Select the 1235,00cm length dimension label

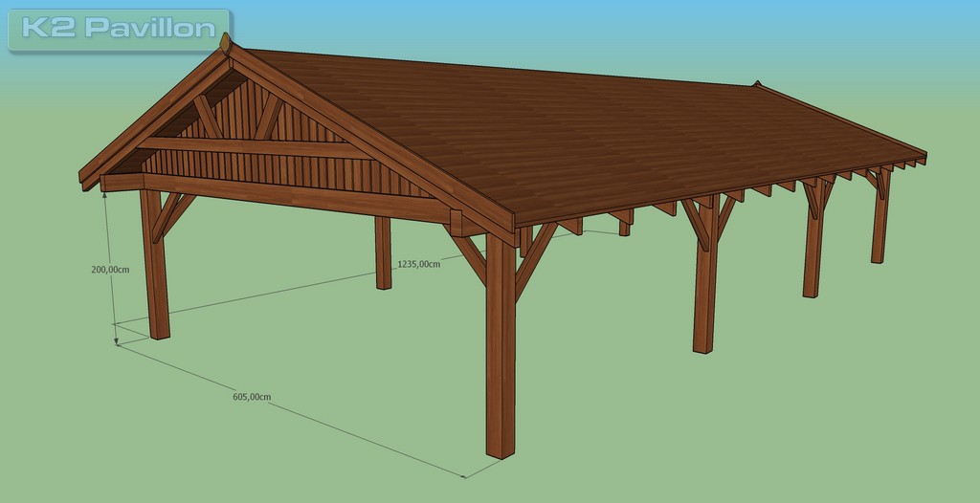click(419, 264)
